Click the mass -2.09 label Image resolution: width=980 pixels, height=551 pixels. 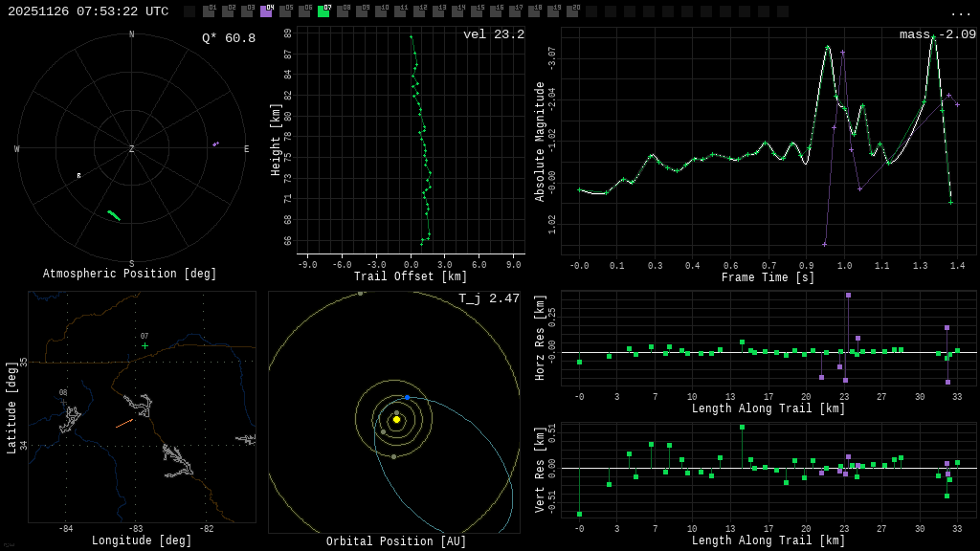pos(937,34)
